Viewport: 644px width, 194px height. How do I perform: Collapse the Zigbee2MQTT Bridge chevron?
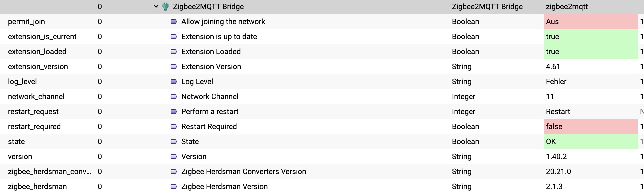tap(156, 7)
